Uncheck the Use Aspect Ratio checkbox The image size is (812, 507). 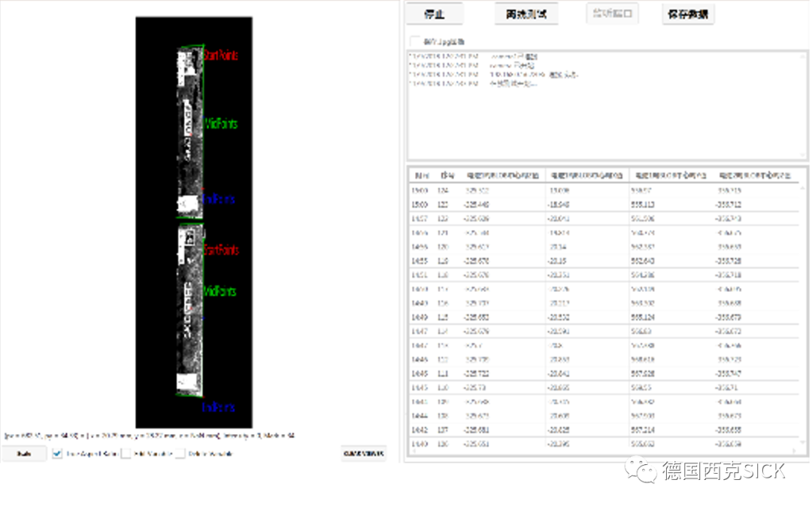57,454
